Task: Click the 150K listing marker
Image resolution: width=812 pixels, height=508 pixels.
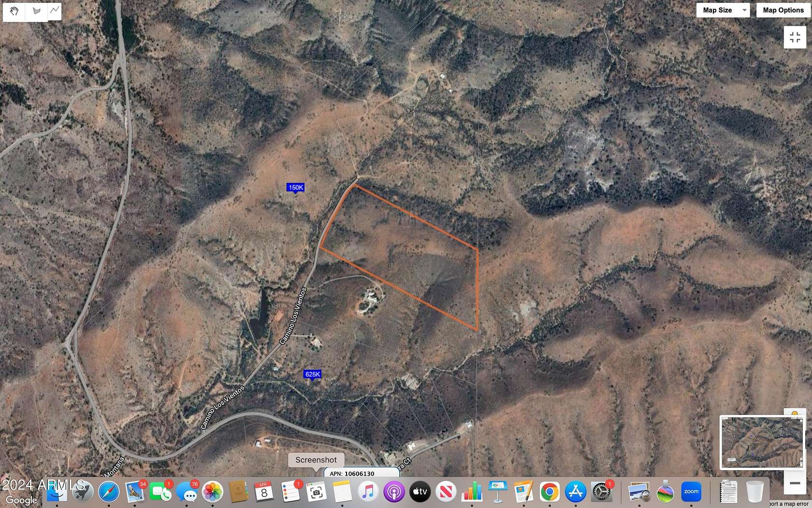Action: (x=295, y=187)
